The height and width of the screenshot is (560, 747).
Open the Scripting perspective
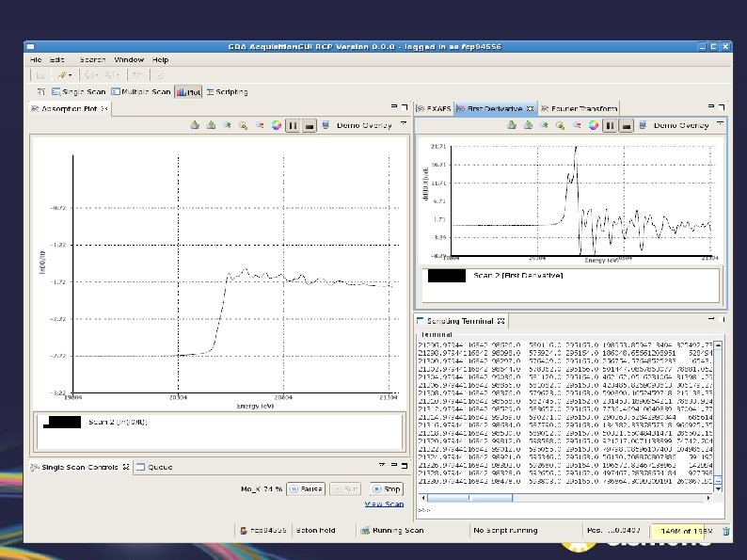click(x=226, y=92)
